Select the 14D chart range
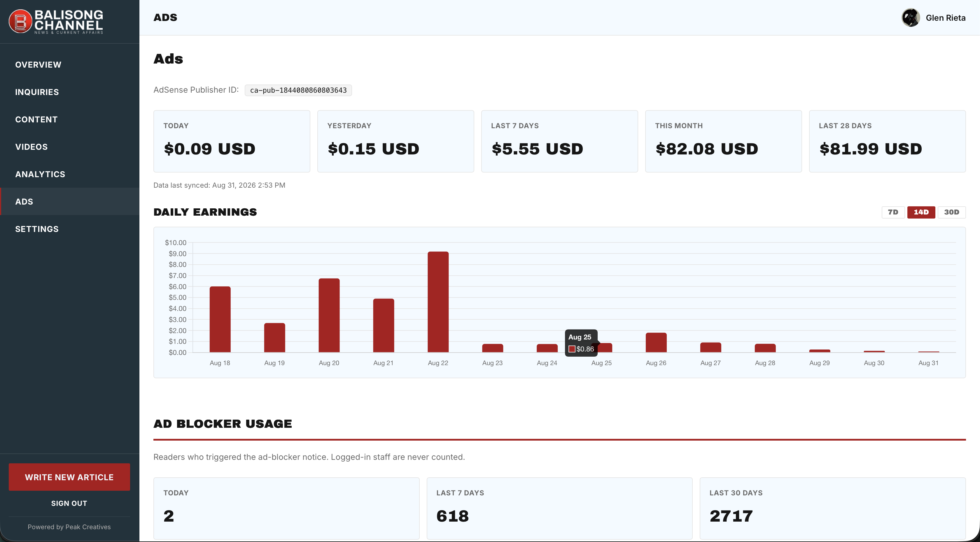This screenshot has height=542, width=980. point(921,212)
